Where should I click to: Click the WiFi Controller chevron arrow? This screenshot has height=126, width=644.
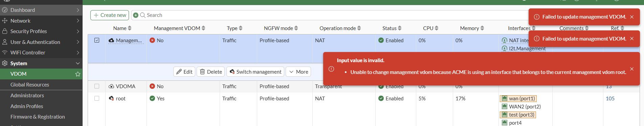(x=78, y=52)
